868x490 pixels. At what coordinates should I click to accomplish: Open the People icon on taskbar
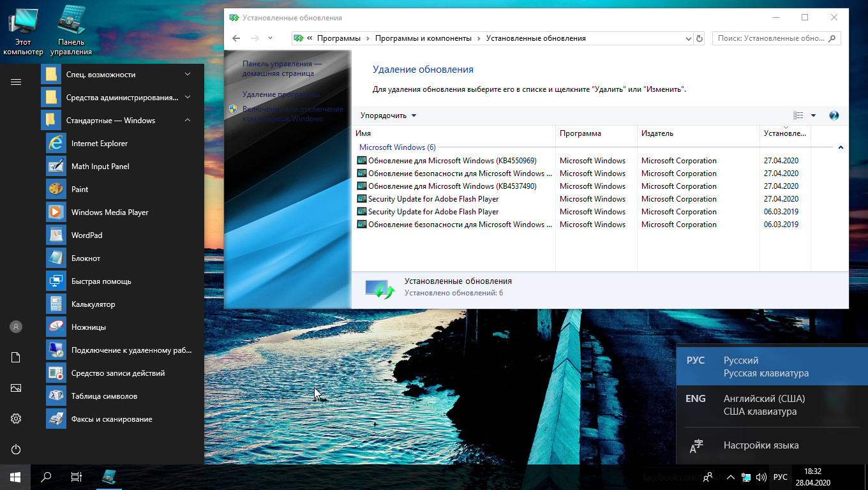tap(708, 477)
